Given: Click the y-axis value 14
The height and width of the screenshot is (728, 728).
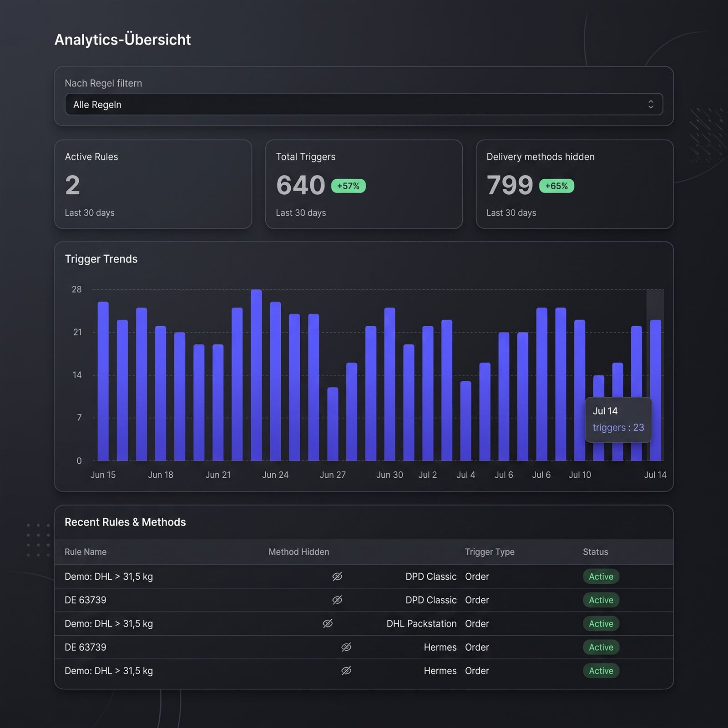Looking at the screenshot, I should point(77,375).
